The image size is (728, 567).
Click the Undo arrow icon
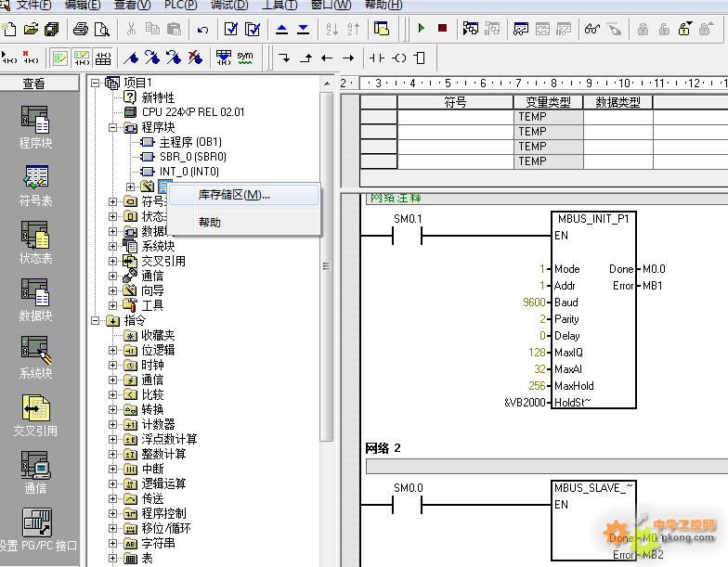coord(202,30)
